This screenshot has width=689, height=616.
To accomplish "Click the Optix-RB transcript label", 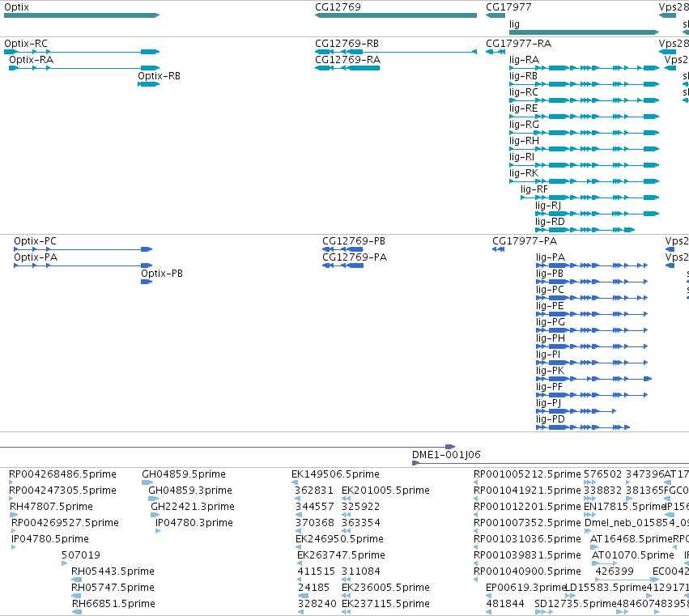I will 159,76.
